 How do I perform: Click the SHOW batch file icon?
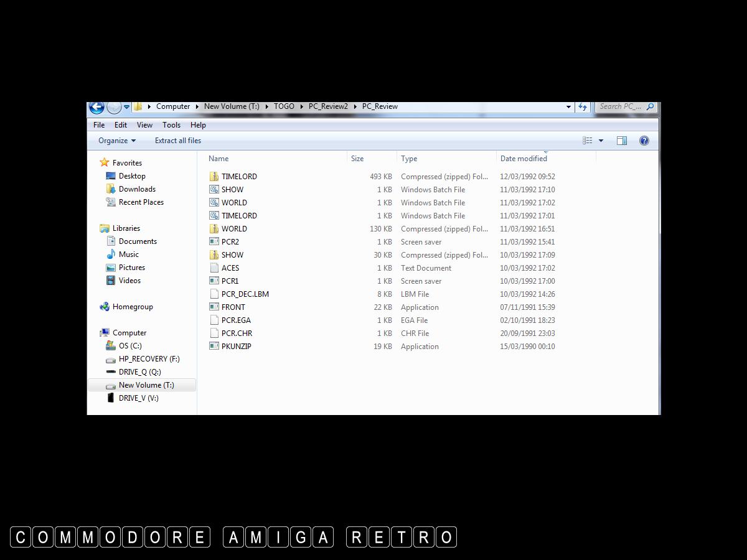[x=214, y=190]
